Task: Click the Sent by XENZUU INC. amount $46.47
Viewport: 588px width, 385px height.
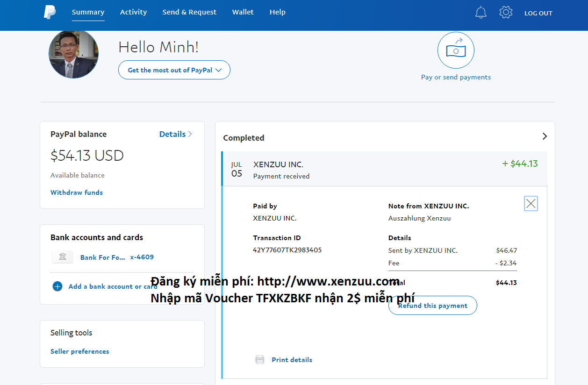Action: click(507, 250)
